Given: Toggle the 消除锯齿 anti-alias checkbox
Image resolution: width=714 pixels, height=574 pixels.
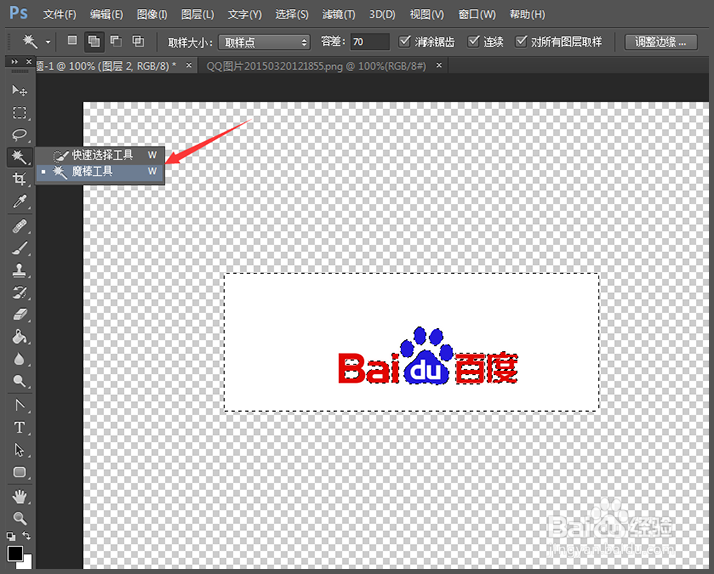Looking at the screenshot, I should click(x=404, y=41).
